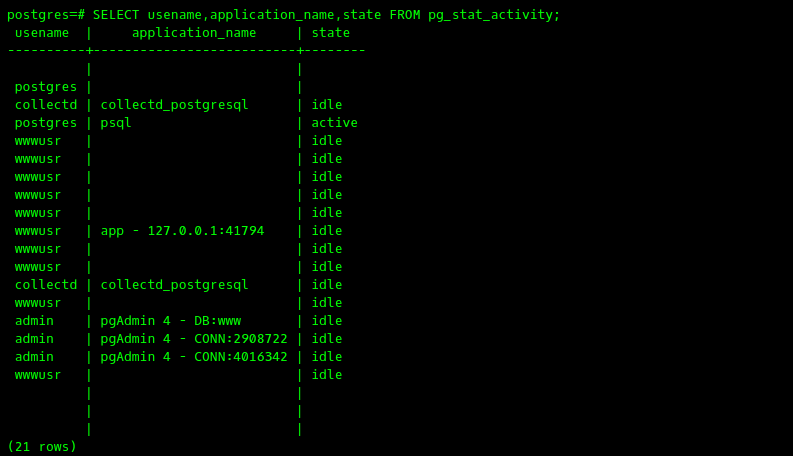Click the usename column header
Screen dimensions: 793x456
coord(42,33)
